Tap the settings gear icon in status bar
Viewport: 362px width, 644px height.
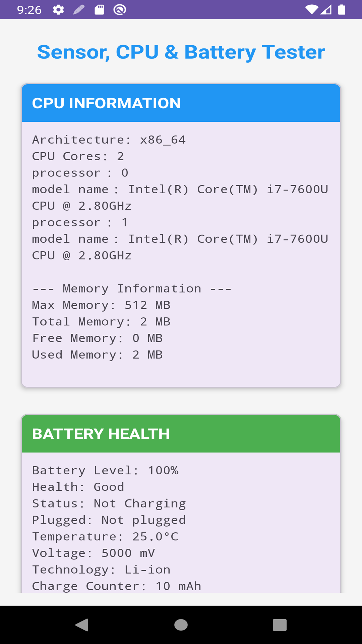click(58, 10)
